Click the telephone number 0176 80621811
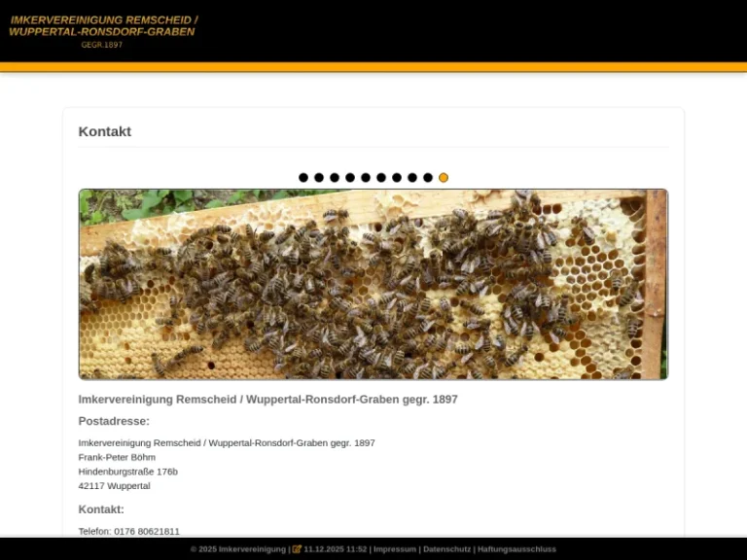This screenshot has width=747, height=560. pos(147,532)
